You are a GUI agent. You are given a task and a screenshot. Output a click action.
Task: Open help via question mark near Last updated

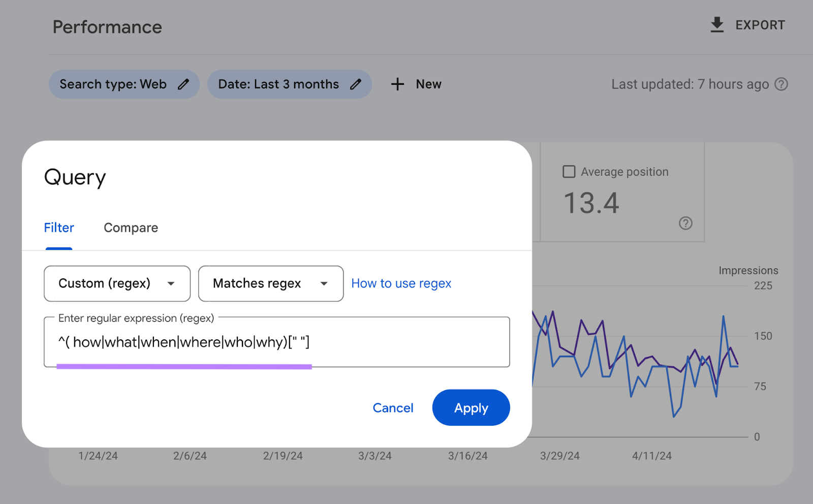781,84
